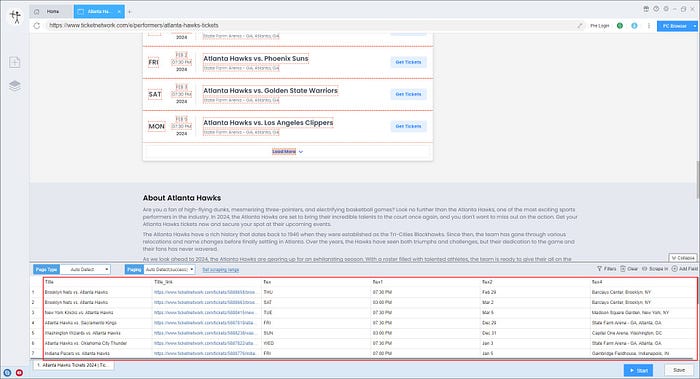
Task: Click the blue round icon in bottom-left corner
Action: [x=7, y=372]
